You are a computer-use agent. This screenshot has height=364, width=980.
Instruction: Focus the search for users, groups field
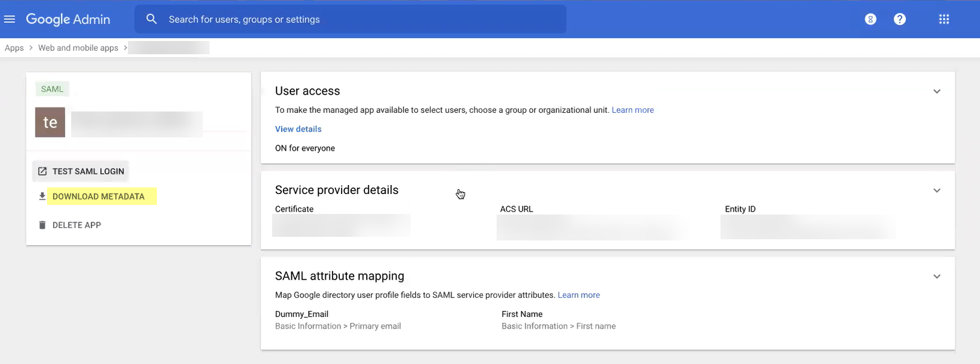coord(362,19)
